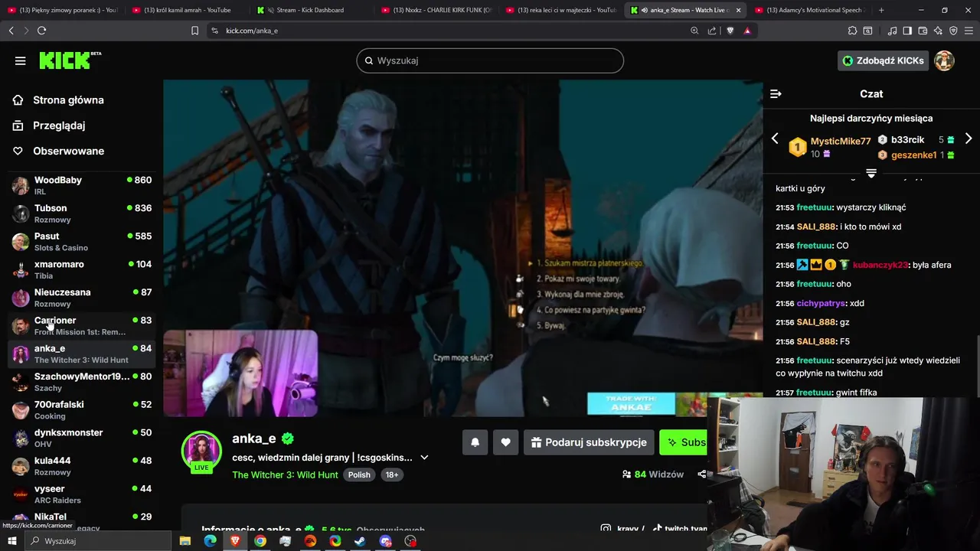Show next top donors with right arrow

(x=969, y=139)
